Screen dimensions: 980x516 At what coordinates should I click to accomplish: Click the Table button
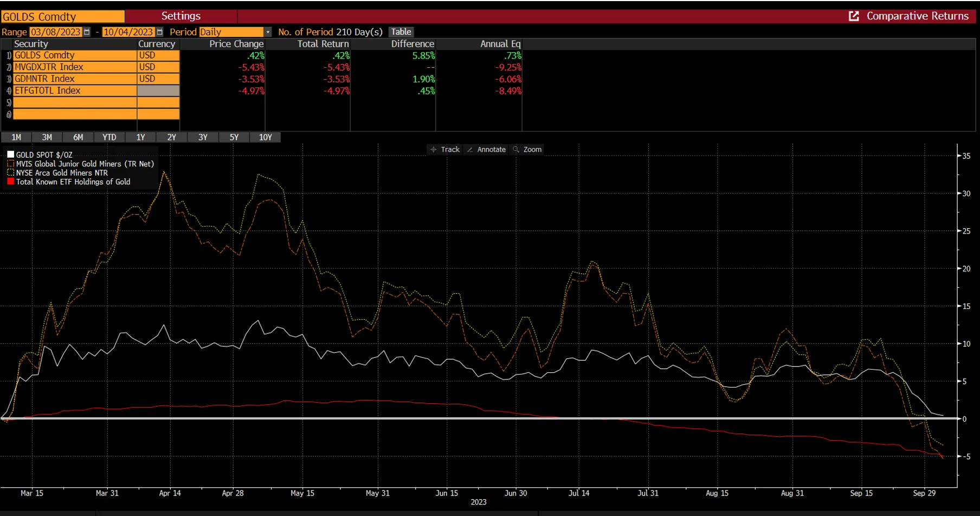tap(401, 32)
